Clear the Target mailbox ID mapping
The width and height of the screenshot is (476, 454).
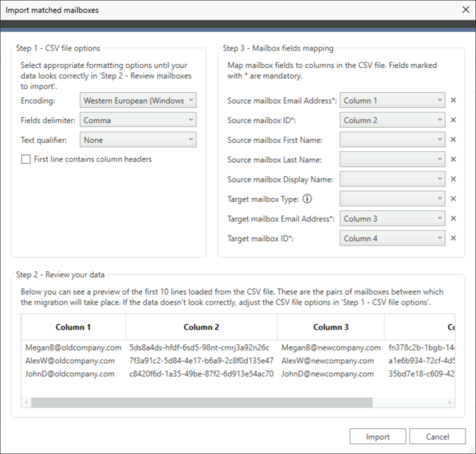[x=453, y=238]
